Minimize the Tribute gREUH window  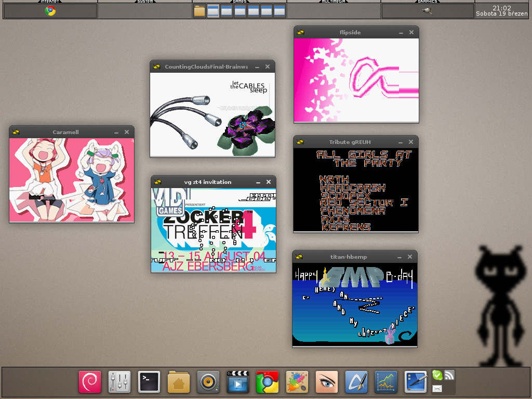(401, 142)
